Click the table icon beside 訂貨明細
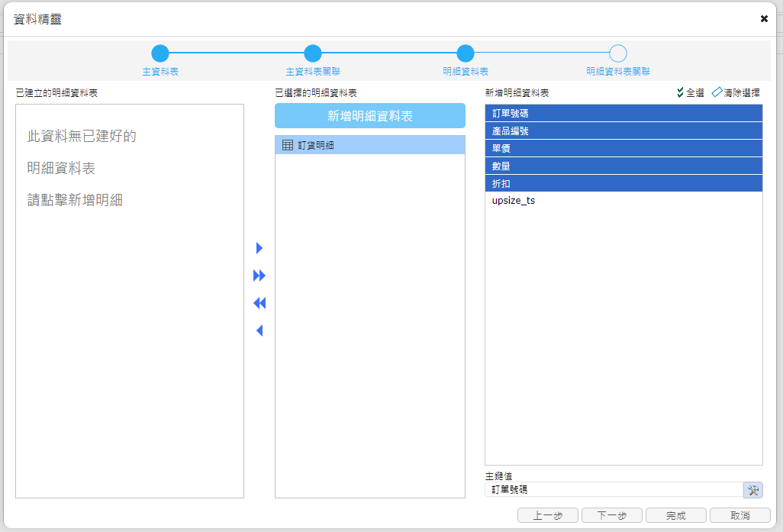Image resolution: width=783 pixels, height=532 pixels. [288, 145]
